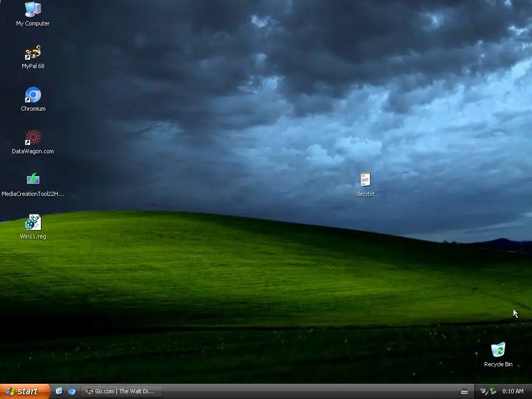Switch to the Go.com Walt Disney taskbar window
The image size is (532, 399).
pos(122,392)
